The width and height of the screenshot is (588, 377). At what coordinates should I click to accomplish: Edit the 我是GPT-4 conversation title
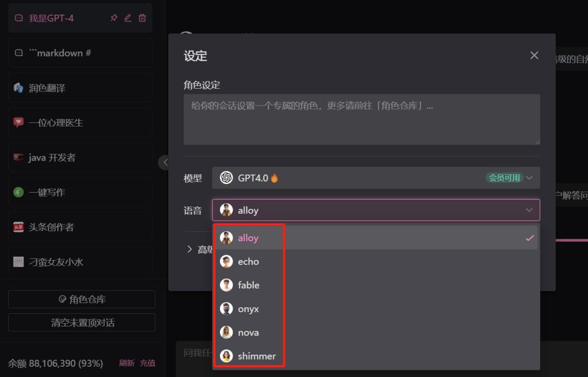[x=128, y=17]
